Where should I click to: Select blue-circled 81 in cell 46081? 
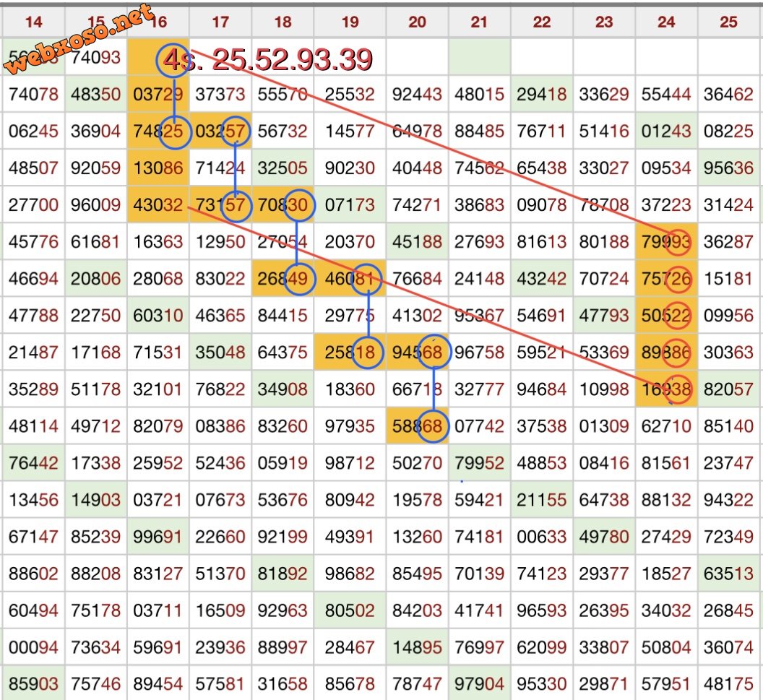[366, 280]
